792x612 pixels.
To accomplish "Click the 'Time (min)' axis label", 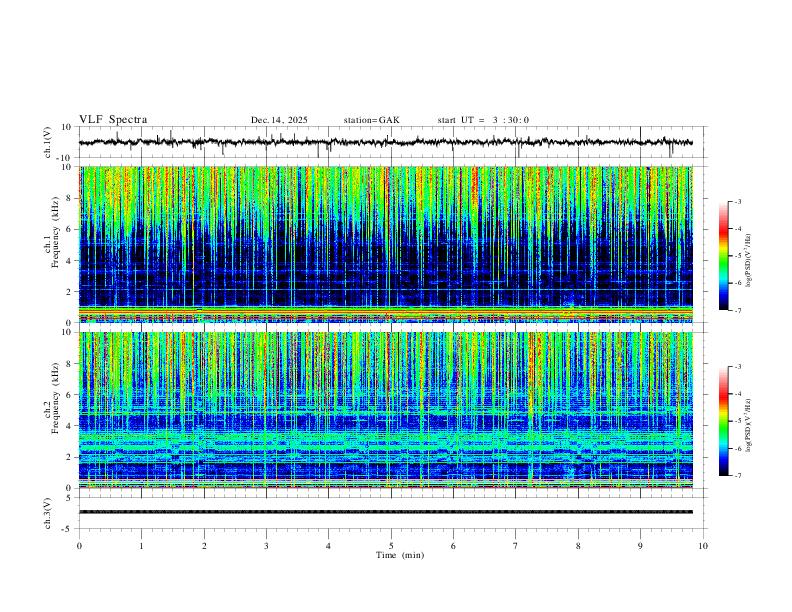I will (400, 555).
